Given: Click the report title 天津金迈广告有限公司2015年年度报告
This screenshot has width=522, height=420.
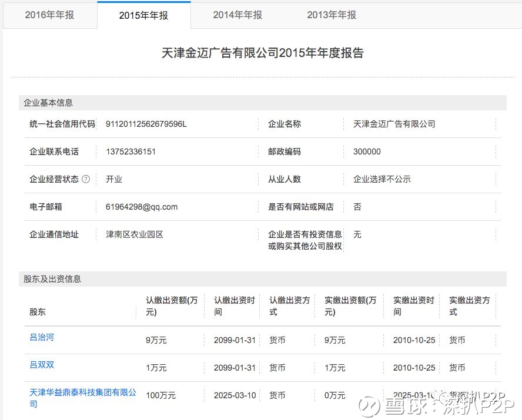Looking at the screenshot, I should 261,53.
